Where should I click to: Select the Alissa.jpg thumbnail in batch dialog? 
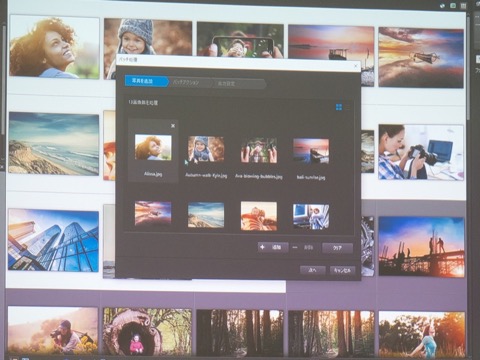click(x=153, y=147)
